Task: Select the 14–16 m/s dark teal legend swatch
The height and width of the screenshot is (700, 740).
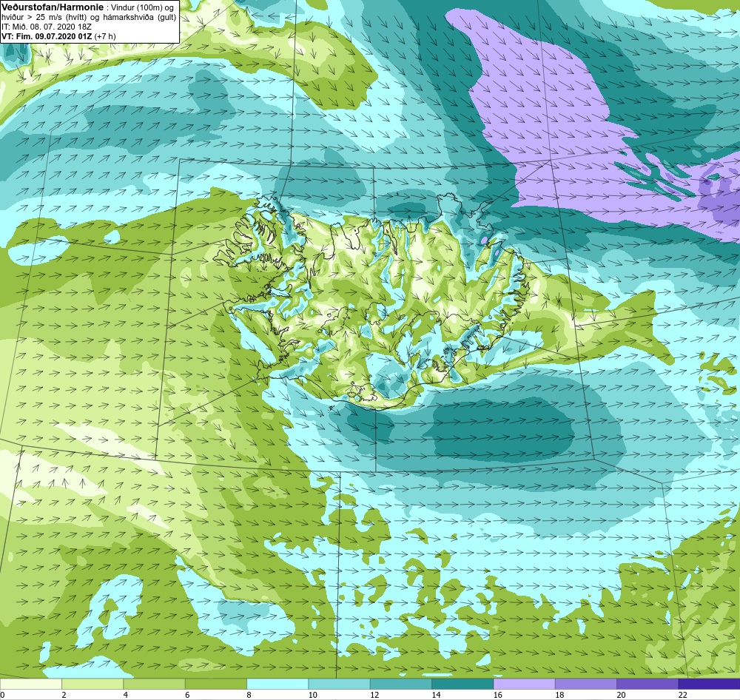Action: coord(462,684)
